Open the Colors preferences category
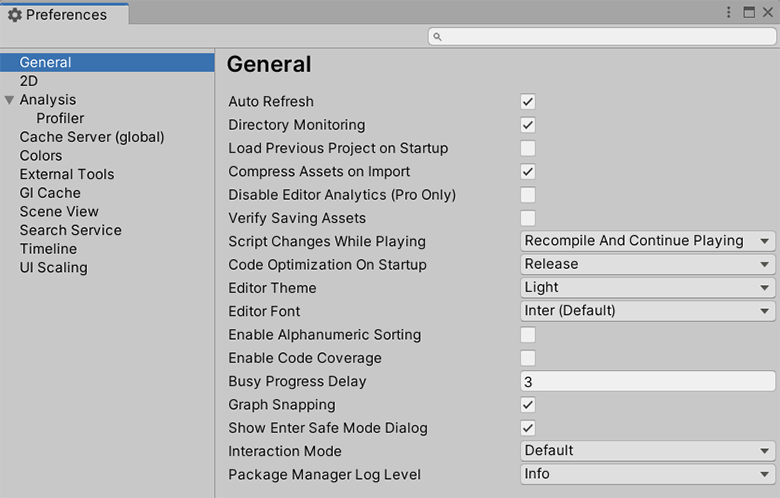Viewport: 780px width, 498px height. [41, 156]
